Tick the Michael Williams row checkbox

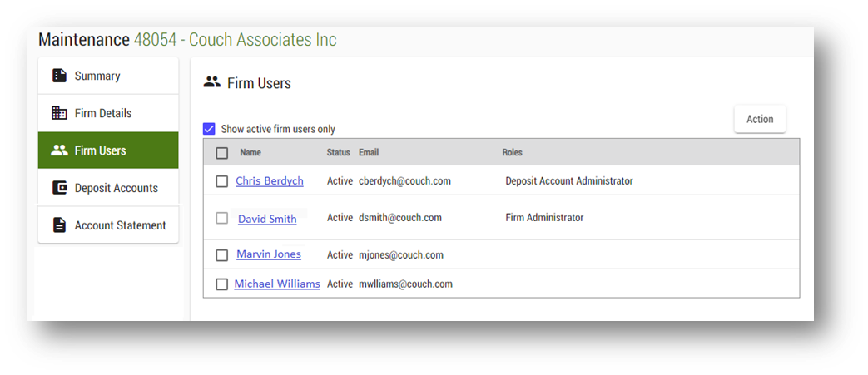point(222,284)
